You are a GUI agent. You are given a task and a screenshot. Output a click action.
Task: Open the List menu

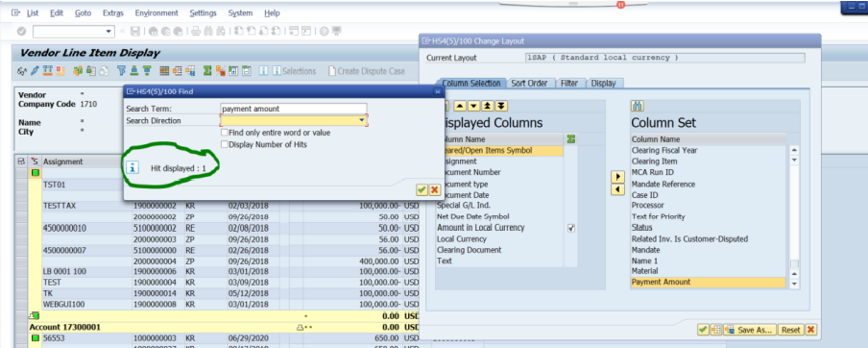pos(32,12)
